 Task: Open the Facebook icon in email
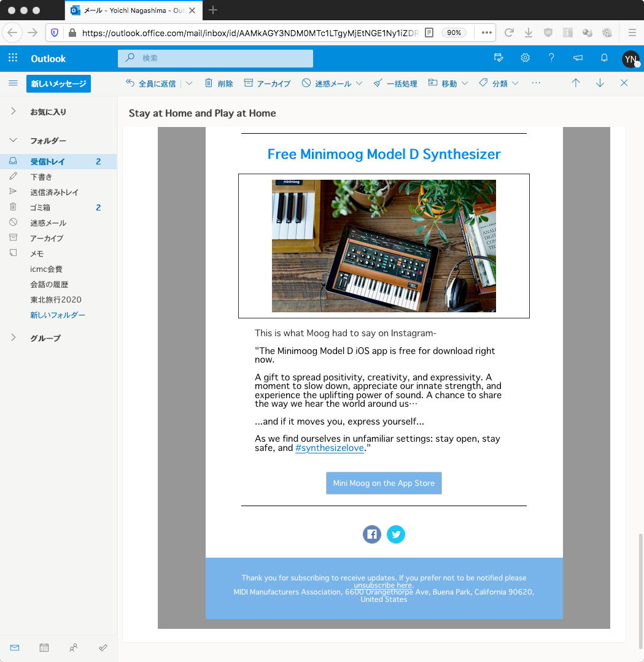[x=372, y=534]
